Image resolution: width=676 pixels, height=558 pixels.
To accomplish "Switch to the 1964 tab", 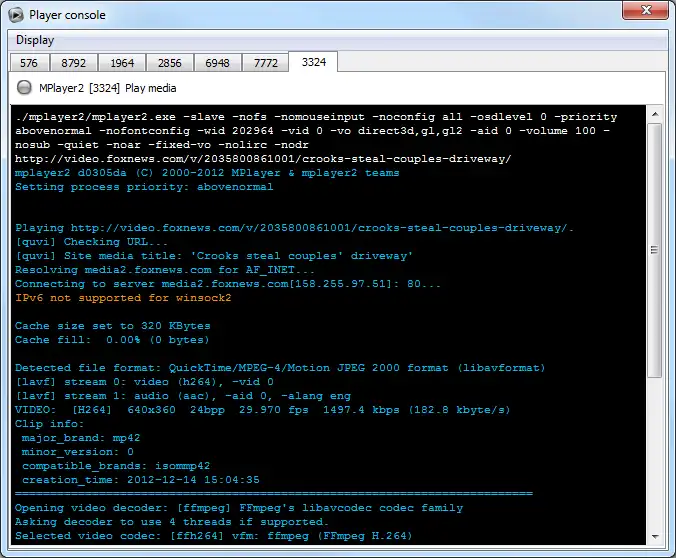I will click(122, 63).
